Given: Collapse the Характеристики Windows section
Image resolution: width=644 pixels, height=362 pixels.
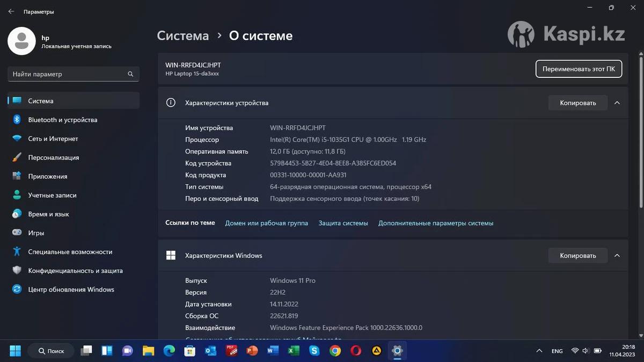Looking at the screenshot, I should 617,256.
